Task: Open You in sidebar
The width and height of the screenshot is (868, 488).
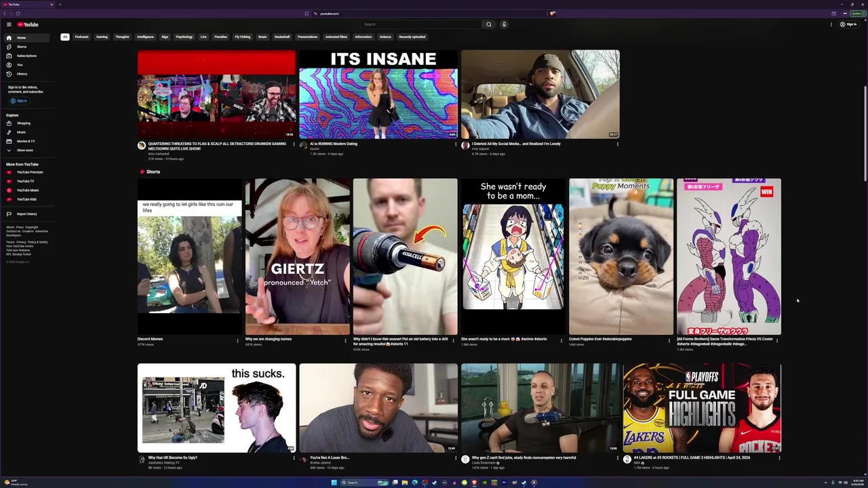Action: pyautogui.click(x=25, y=64)
